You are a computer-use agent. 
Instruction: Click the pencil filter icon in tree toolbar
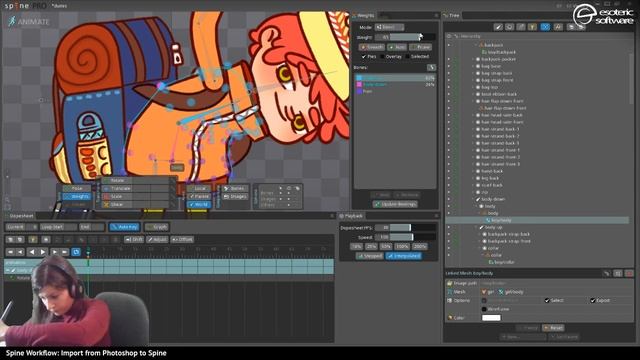(x=498, y=27)
